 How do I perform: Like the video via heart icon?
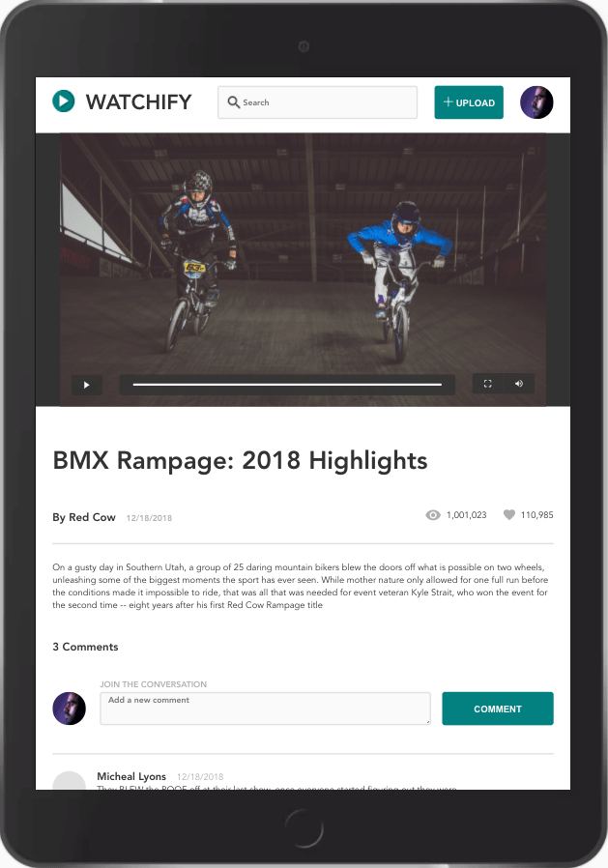click(x=508, y=515)
